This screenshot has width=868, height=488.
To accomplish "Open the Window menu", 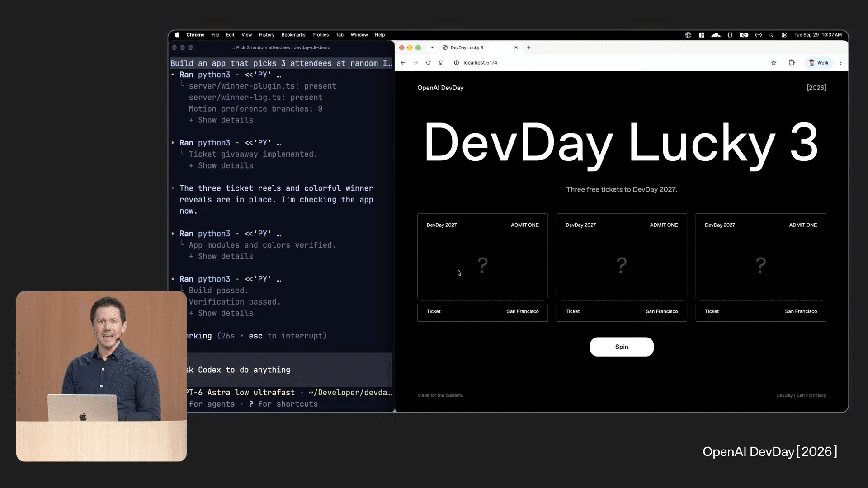I will point(359,35).
